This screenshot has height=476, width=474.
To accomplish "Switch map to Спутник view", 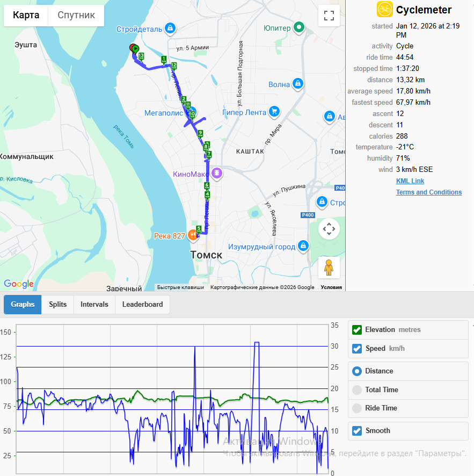I will tap(76, 15).
